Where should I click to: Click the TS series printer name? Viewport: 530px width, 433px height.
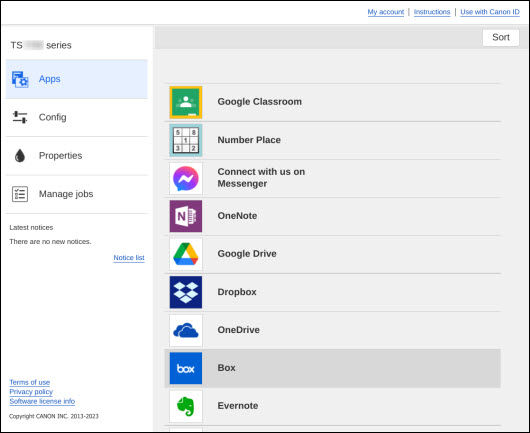click(x=41, y=45)
